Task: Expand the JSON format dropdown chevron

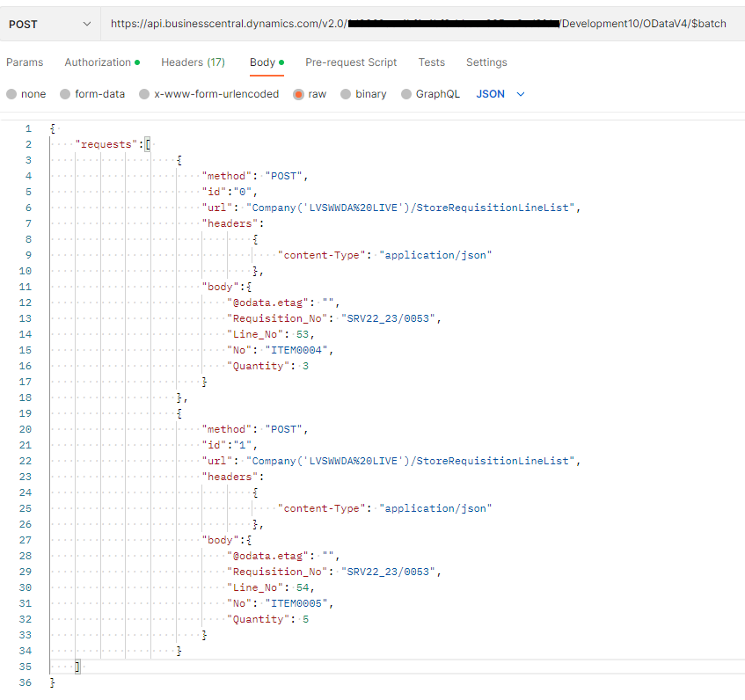Action: [521, 94]
